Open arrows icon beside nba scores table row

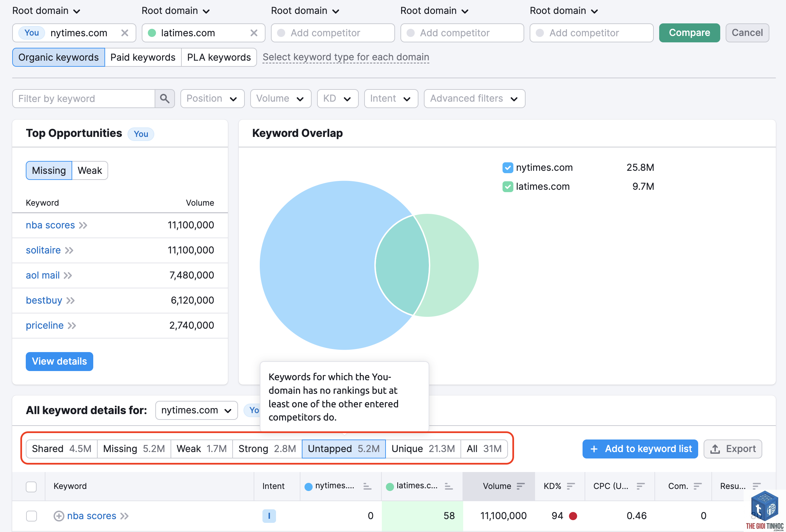pyautogui.click(x=124, y=516)
